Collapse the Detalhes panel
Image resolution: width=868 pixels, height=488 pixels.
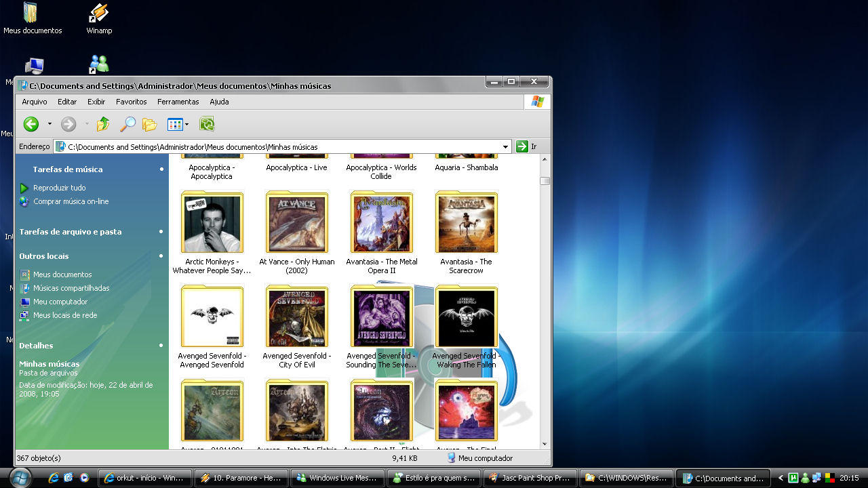click(x=161, y=345)
